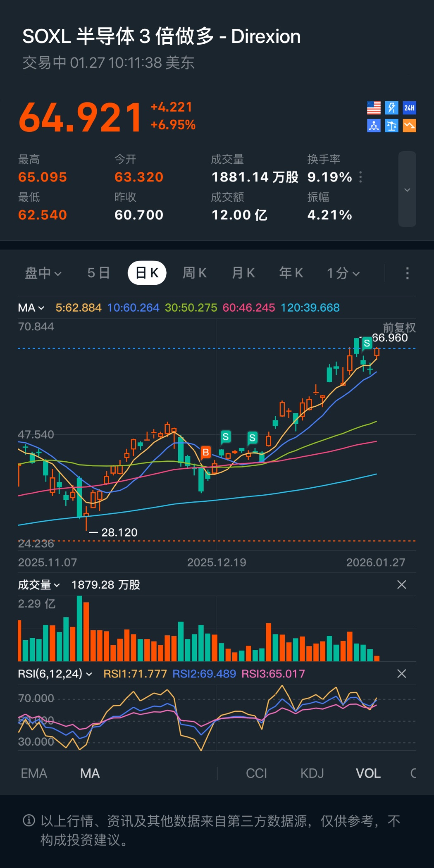Toggle the KDJ sub-chart indicator
434x868 pixels.
(312, 773)
